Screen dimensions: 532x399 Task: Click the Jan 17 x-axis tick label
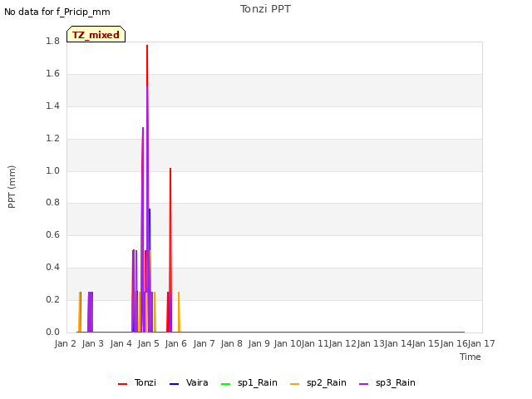point(481,343)
